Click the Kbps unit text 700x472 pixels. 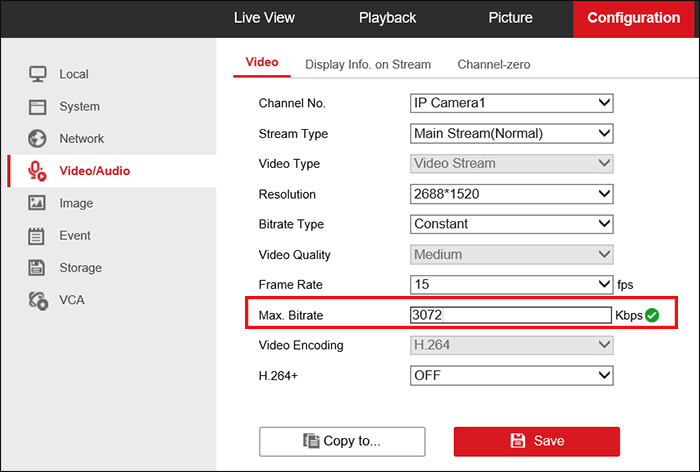[629, 315]
